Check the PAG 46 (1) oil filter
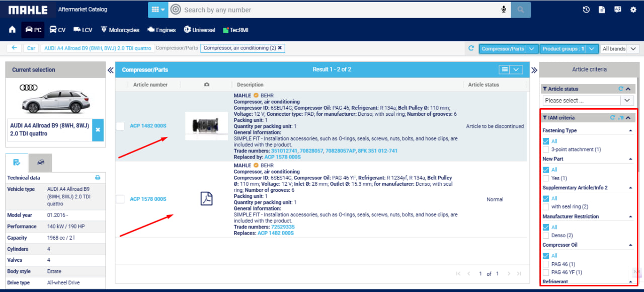 point(546,264)
